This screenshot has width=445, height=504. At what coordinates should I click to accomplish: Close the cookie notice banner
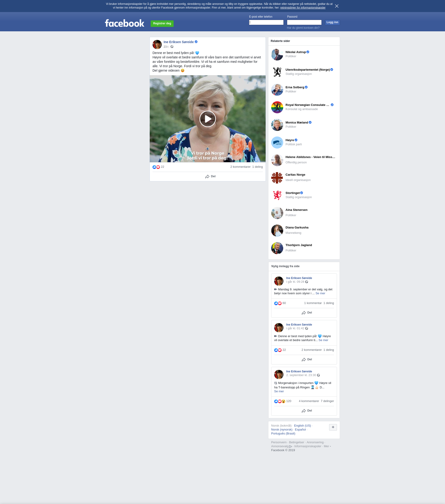click(337, 6)
